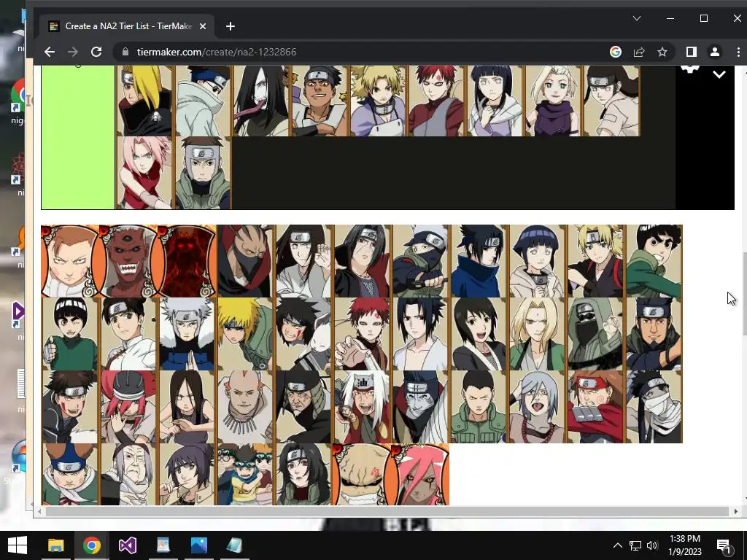Bookmark this page with the star
The height and width of the screenshot is (560, 747).
click(662, 52)
